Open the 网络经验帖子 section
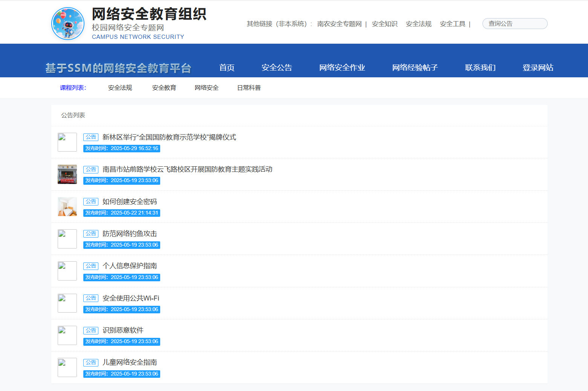This screenshot has width=588, height=391. [415, 67]
